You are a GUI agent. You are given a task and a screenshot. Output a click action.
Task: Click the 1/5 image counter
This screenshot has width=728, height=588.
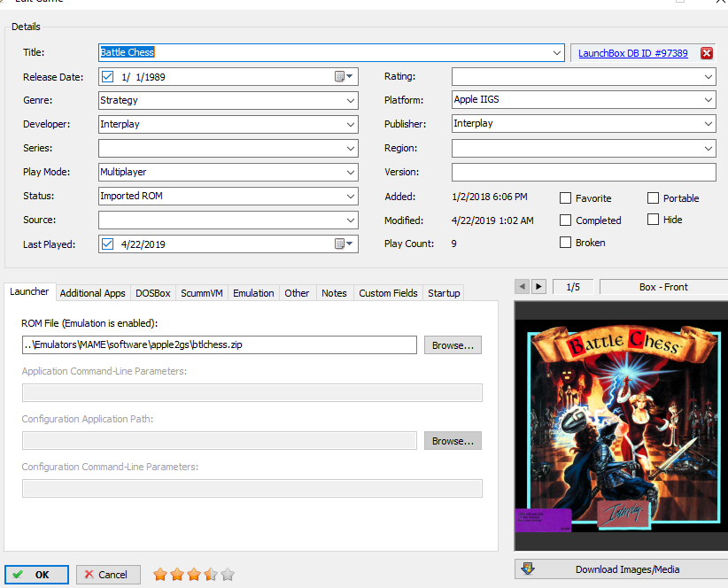pyautogui.click(x=573, y=287)
